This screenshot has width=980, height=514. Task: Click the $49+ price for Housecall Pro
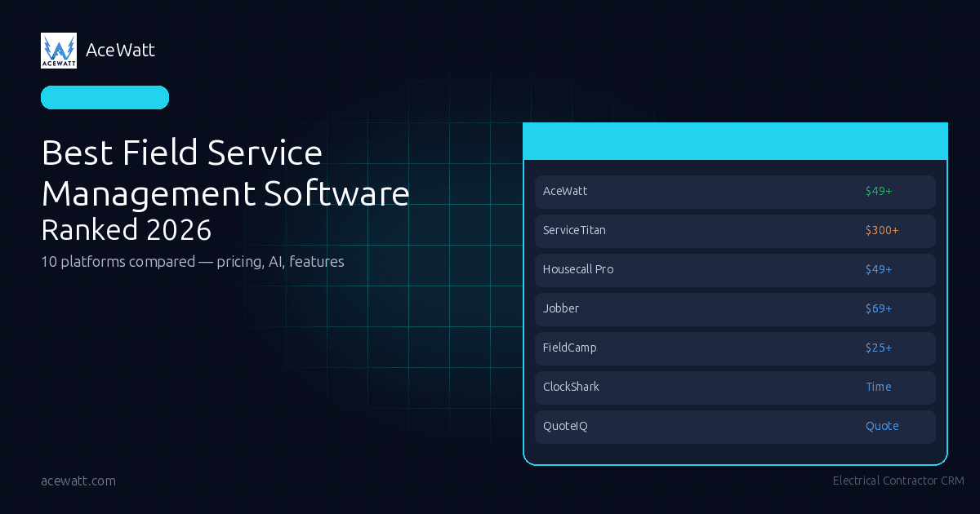[879, 269]
